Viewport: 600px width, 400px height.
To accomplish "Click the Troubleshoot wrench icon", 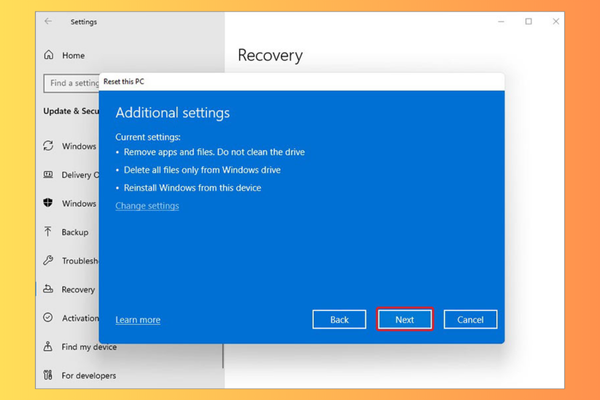I will [x=48, y=260].
